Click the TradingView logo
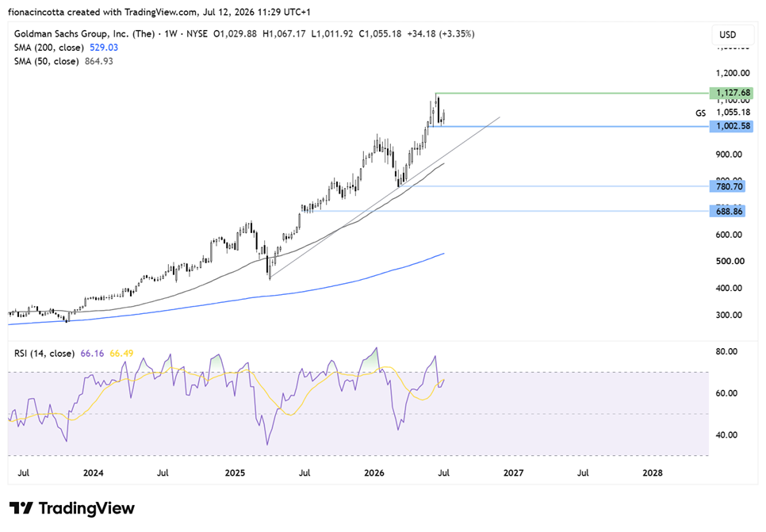This screenshot has height=532, width=766. point(72,508)
